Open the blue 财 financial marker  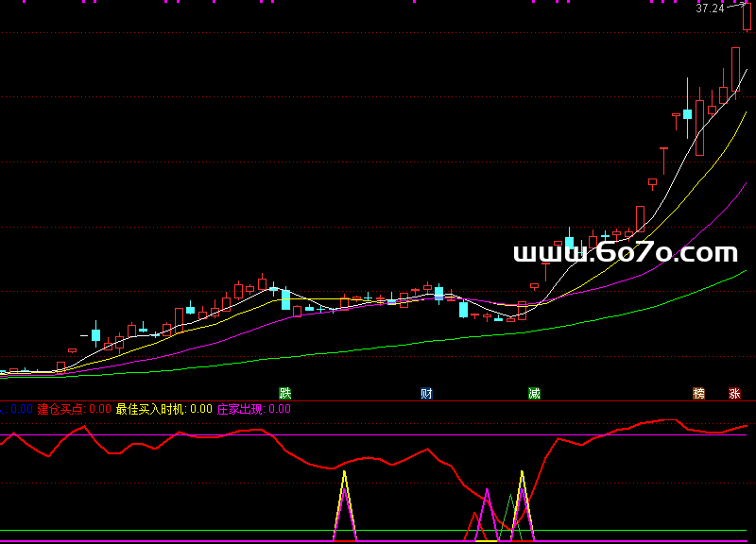click(426, 393)
